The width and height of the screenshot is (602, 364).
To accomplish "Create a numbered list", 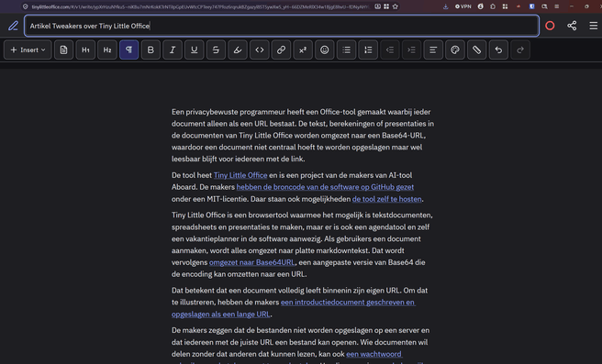I will pyautogui.click(x=368, y=50).
